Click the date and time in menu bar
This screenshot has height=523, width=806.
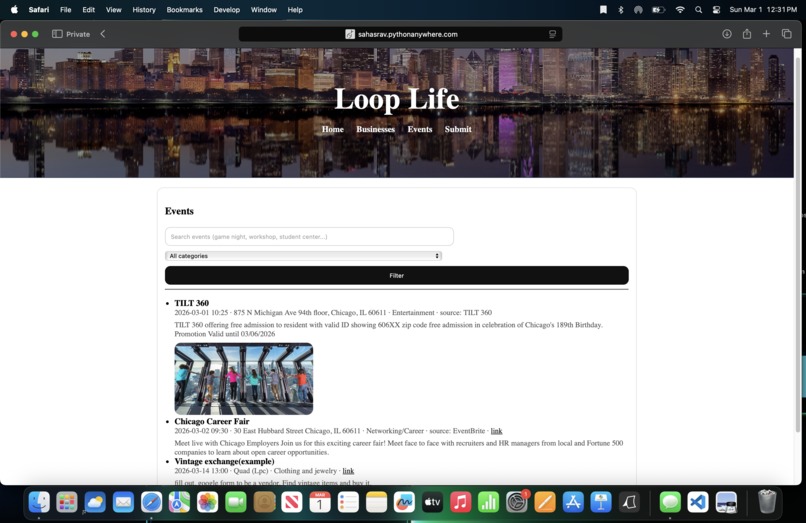[x=763, y=10]
